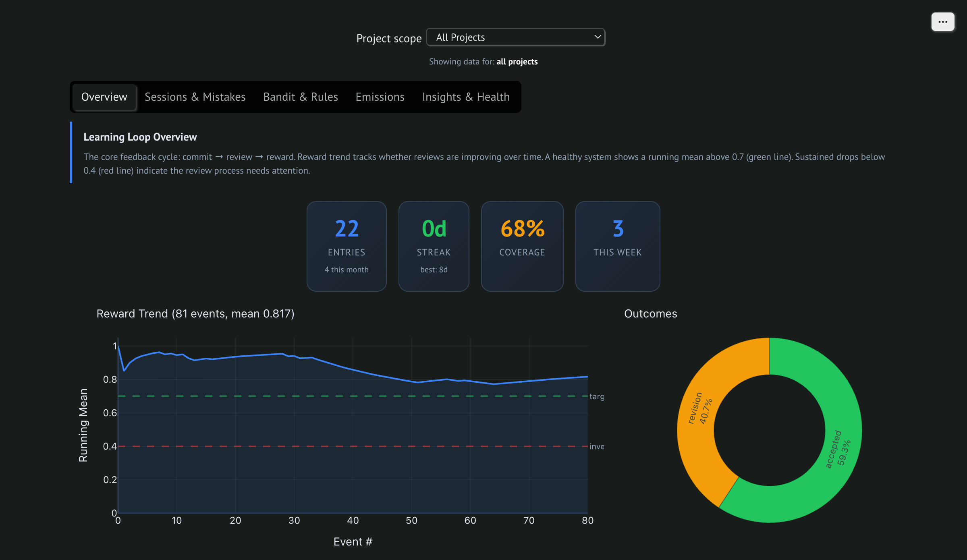Click the 0d Streak stat card
Viewport: 967px width, 560px height.
[434, 246]
